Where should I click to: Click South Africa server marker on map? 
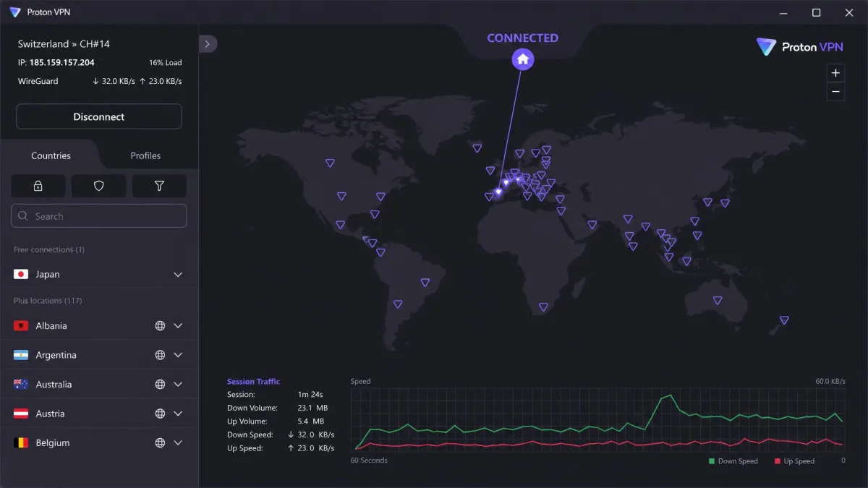point(543,307)
